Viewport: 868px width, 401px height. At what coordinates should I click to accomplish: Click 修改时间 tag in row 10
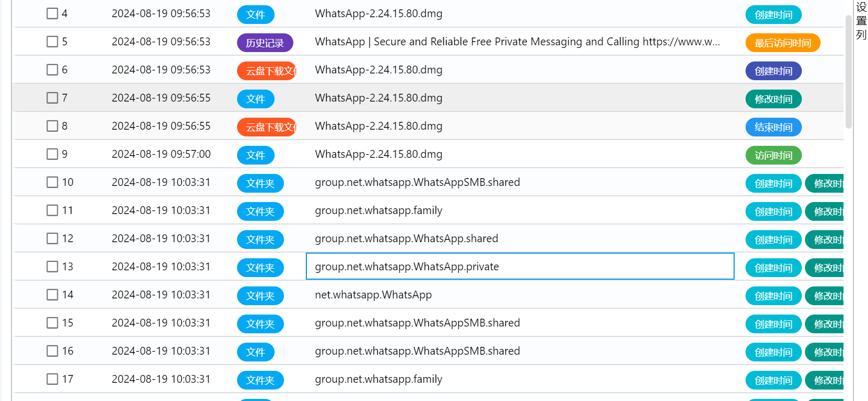click(825, 183)
